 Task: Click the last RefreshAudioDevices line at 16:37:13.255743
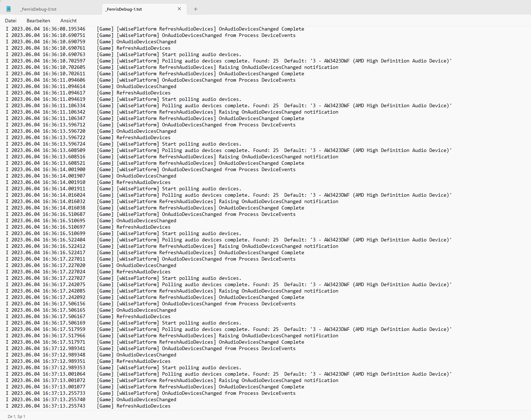click(x=88, y=406)
